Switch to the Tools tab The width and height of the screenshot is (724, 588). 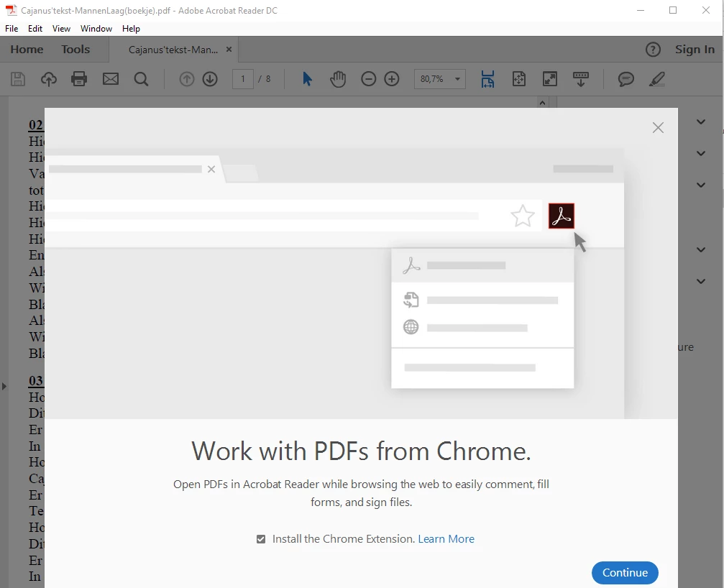pos(75,50)
